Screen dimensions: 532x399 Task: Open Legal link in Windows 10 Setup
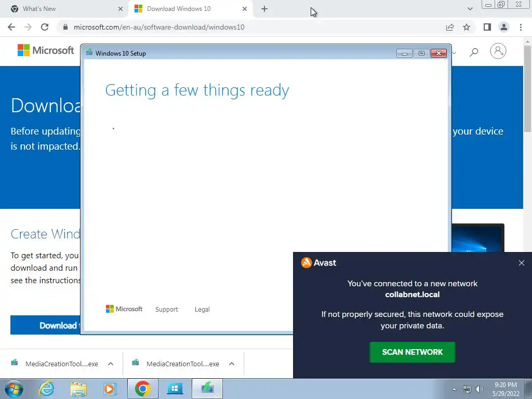pyautogui.click(x=202, y=310)
